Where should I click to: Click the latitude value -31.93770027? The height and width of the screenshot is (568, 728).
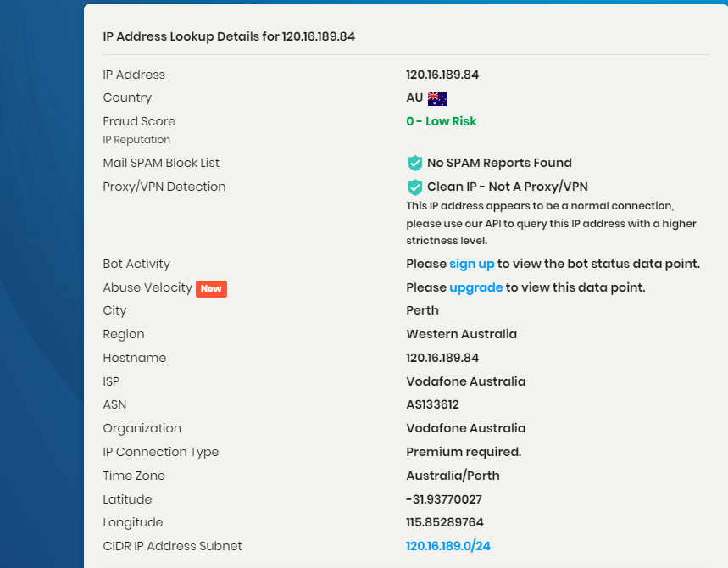click(444, 499)
